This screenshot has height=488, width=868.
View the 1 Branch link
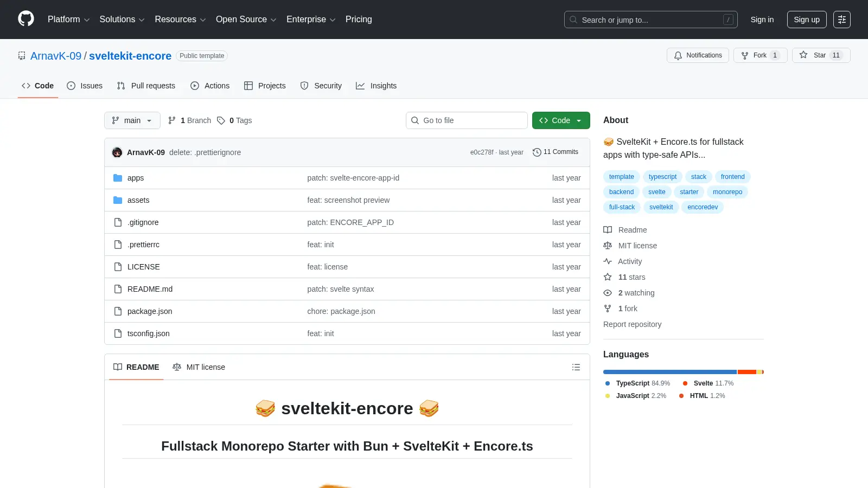[x=190, y=120]
